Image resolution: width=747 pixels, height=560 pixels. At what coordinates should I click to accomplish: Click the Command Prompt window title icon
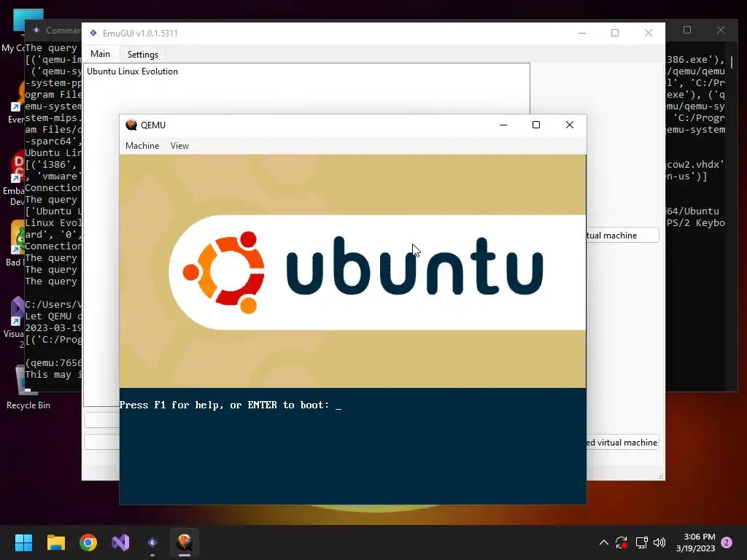[36, 30]
